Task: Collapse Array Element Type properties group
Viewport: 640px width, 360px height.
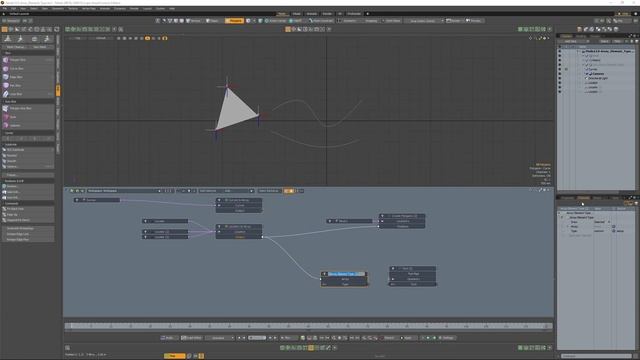Action: (562, 218)
